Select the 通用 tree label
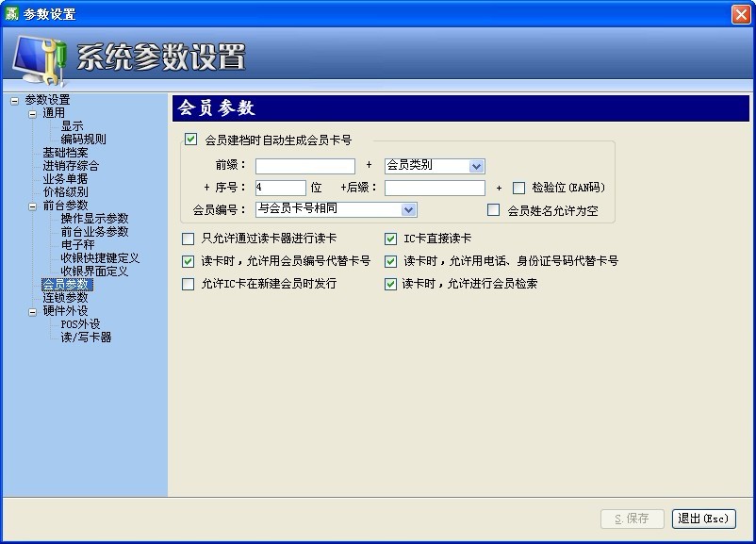756x544 pixels. point(54,113)
